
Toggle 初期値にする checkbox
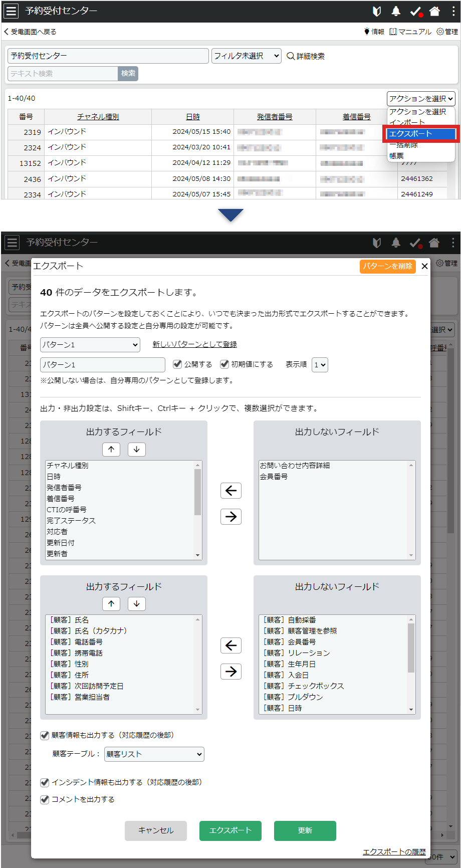point(224,364)
